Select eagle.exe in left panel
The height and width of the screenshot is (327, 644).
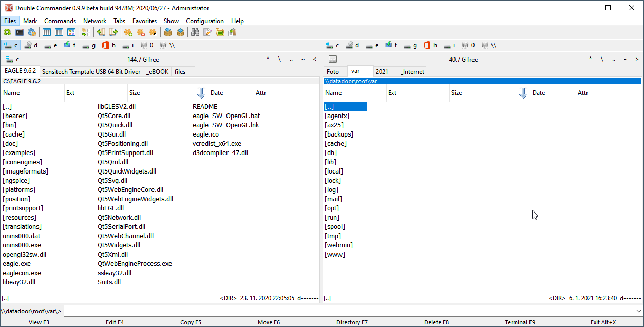pyautogui.click(x=16, y=263)
